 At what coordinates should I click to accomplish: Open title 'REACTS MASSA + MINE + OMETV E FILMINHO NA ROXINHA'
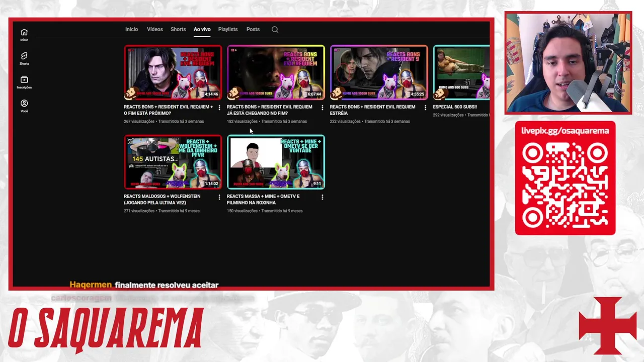click(263, 200)
